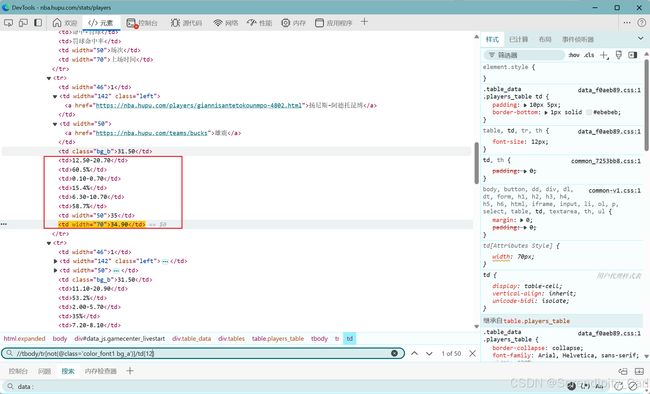The height and width of the screenshot is (394, 650).
Task: Open the drawer Issues (问题) tab
Action: [44, 371]
